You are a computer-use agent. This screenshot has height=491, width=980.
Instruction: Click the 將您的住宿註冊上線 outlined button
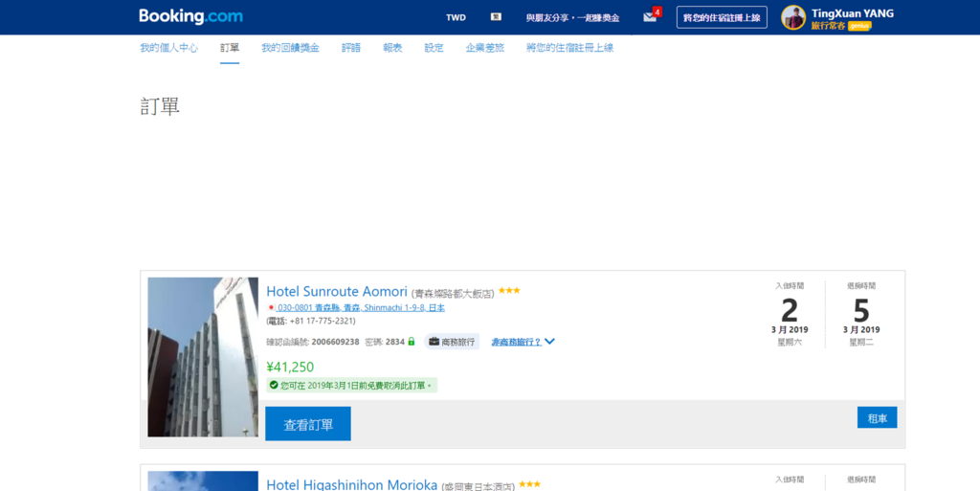(x=722, y=17)
